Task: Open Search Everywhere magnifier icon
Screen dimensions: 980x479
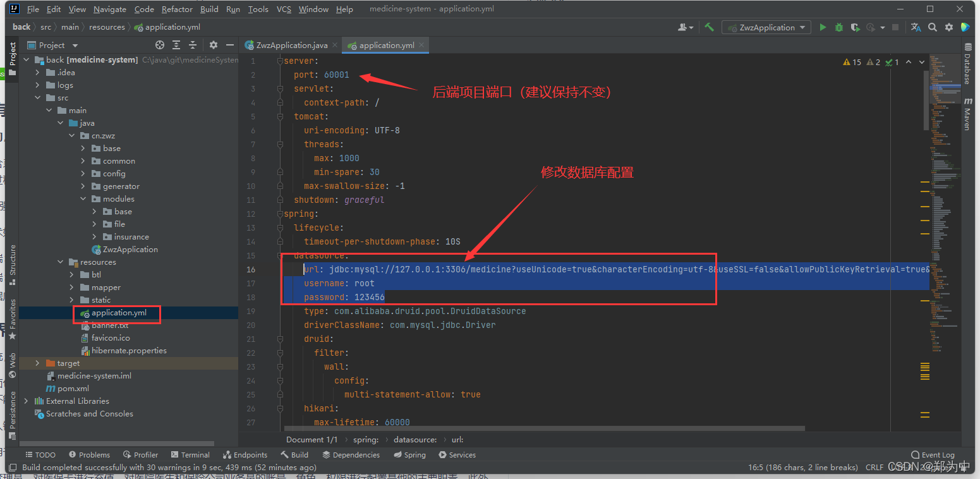Action: tap(933, 27)
